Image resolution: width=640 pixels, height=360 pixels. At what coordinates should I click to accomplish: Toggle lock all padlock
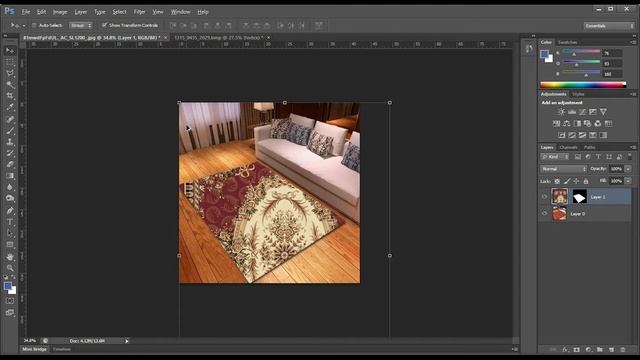[586, 181]
